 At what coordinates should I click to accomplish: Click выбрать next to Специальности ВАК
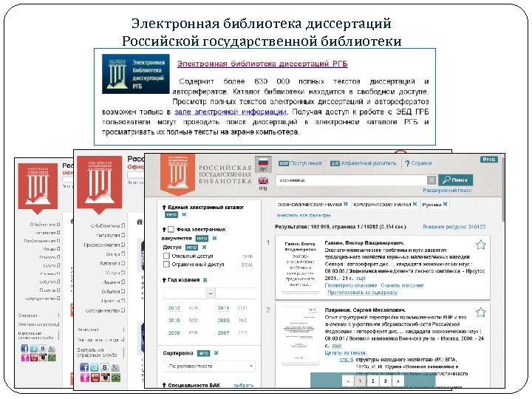point(243,385)
